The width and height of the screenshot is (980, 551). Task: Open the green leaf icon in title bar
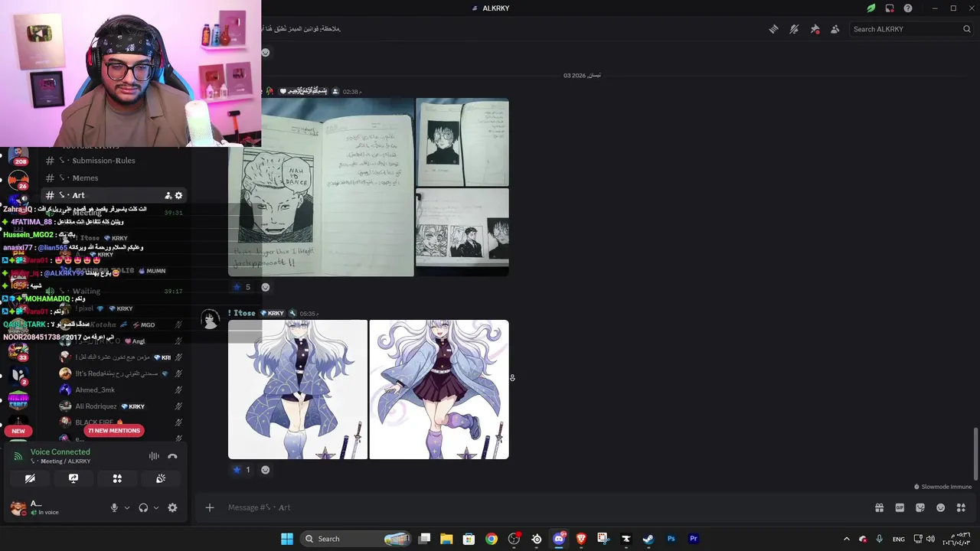click(871, 8)
